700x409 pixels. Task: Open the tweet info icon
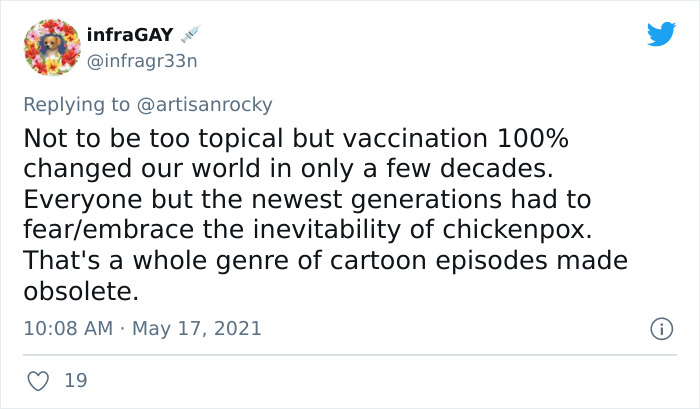(x=660, y=328)
